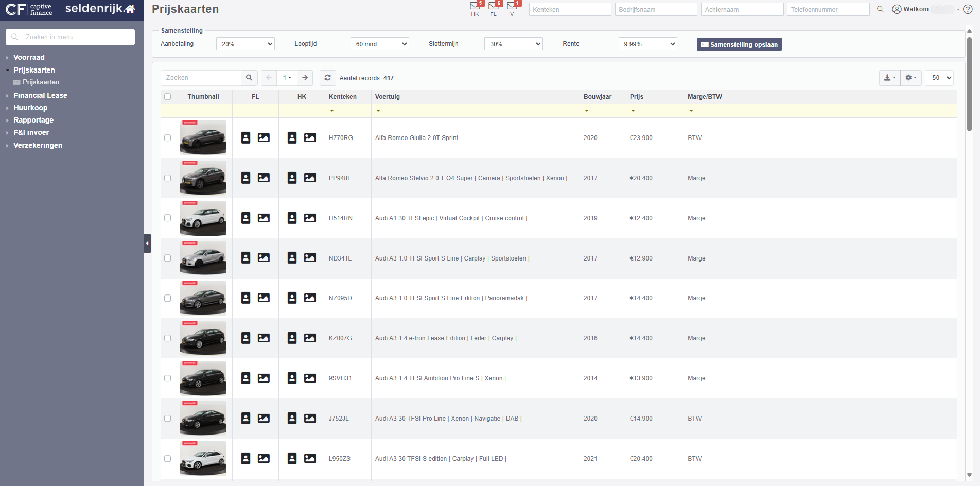Open the Aanbetaling 20% dropdown
This screenshot has height=486, width=980.
246,44
